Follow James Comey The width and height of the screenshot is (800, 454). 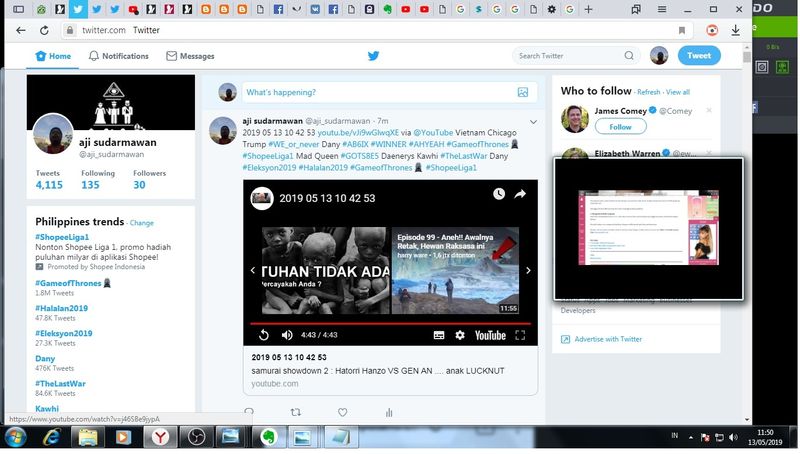(x=620, y=127)
